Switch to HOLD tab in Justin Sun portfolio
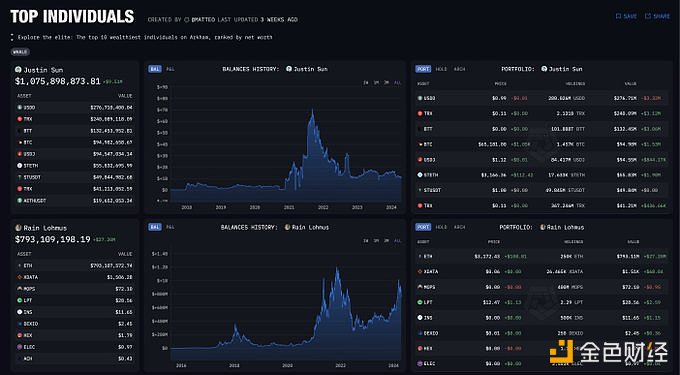 [x=441, y=69]
